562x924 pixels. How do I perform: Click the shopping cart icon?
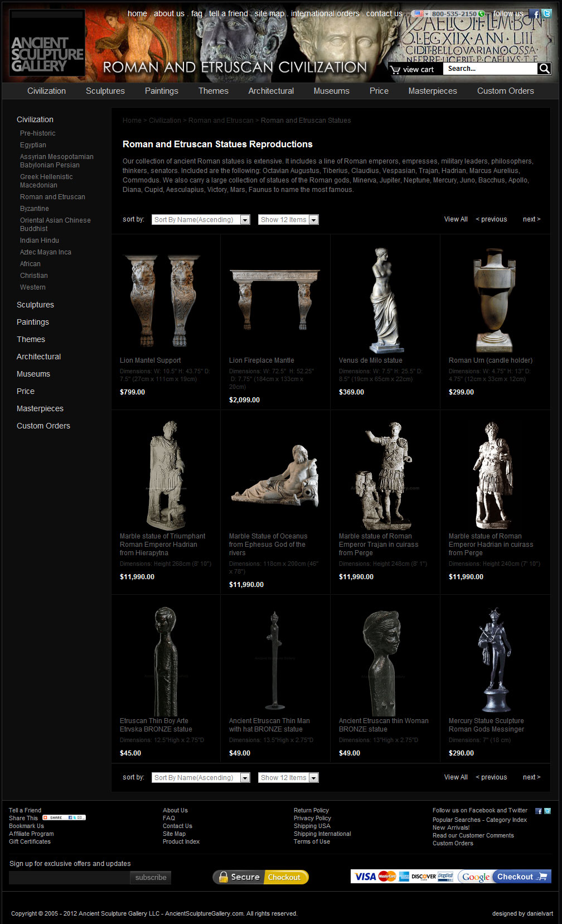pos(396,70)
